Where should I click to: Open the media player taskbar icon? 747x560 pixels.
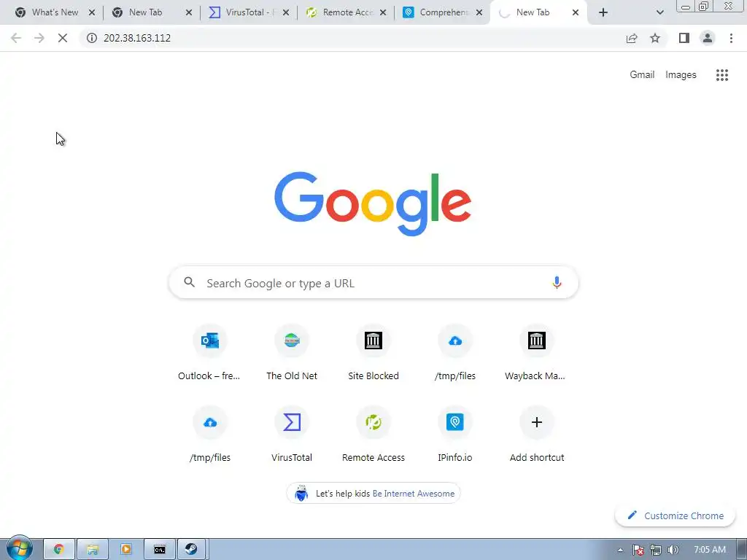tap(125, 550)
